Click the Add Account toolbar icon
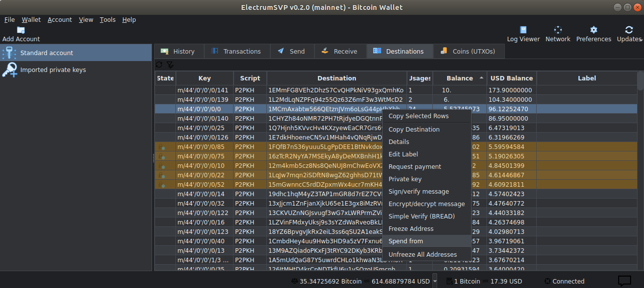Screen dimensions: 644x288 point(21,30)
